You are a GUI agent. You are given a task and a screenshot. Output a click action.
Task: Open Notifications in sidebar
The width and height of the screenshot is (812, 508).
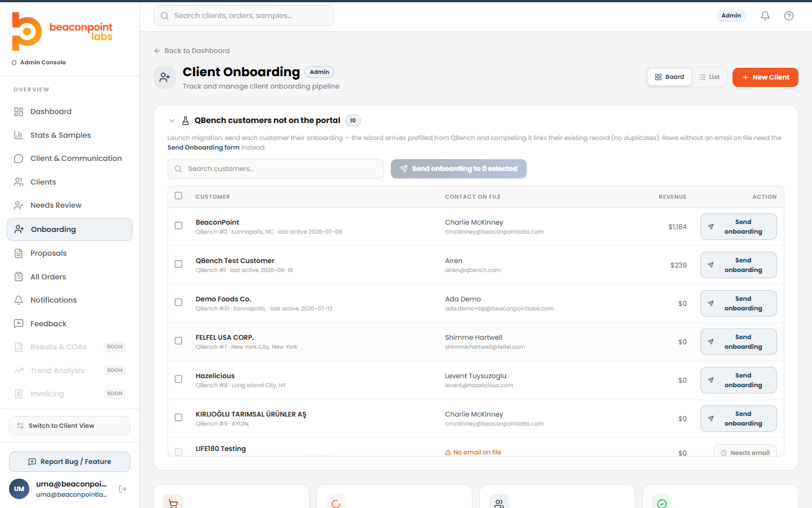click(70, 300)
